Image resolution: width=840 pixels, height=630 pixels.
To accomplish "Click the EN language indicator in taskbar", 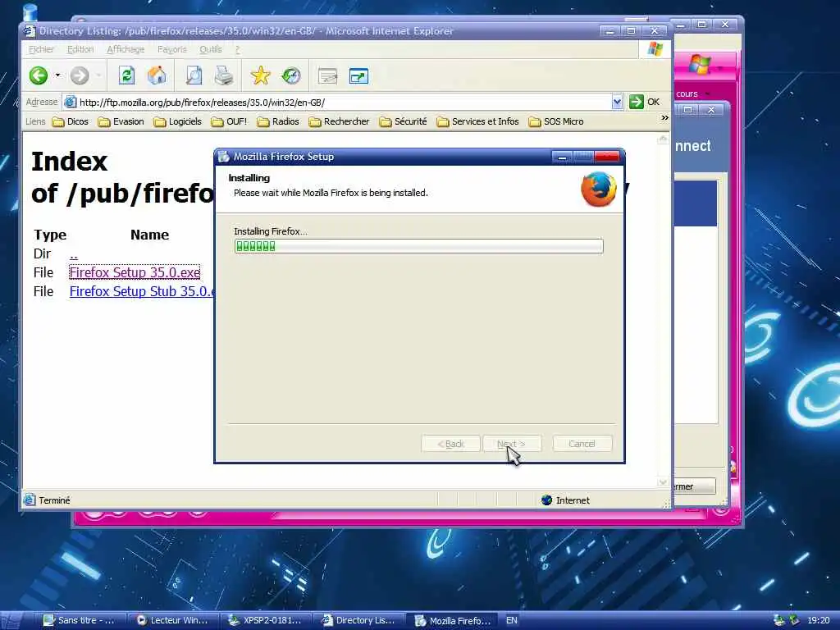I will [512, 620].
